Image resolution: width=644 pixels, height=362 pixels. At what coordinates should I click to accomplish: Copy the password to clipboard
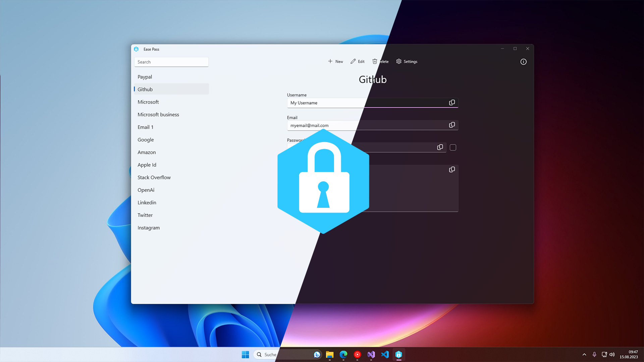(440, 147)
